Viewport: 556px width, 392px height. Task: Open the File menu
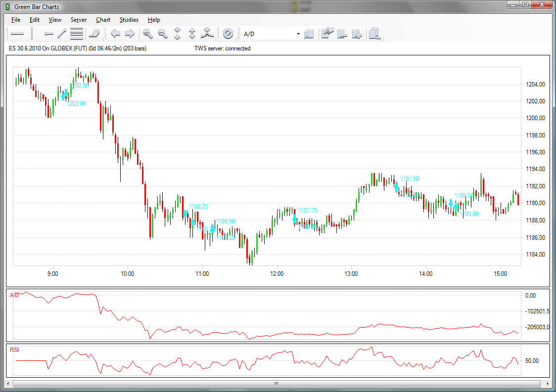point(16,20)
